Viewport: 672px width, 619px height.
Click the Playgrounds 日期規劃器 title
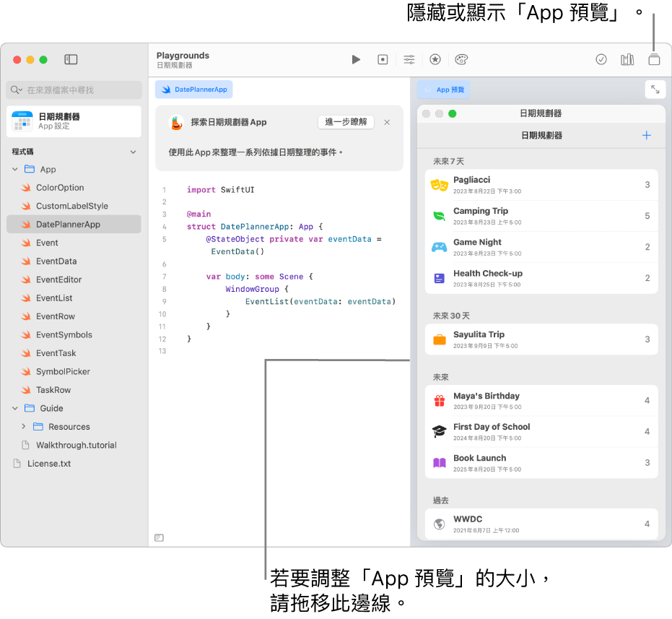pos(183,60)
